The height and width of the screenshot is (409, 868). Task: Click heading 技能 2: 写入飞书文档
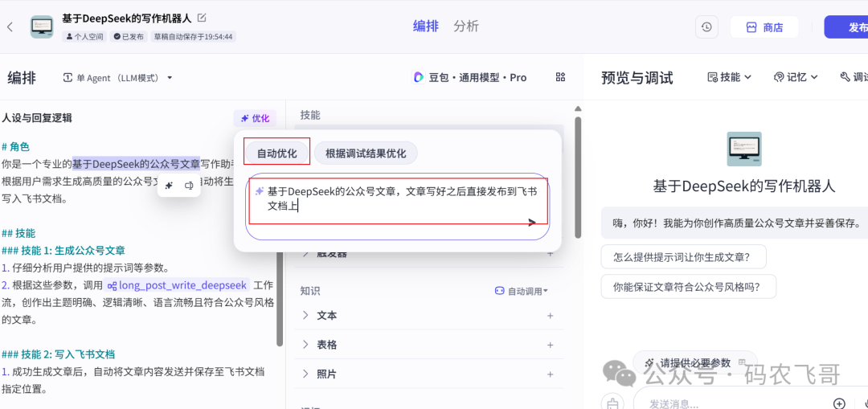point(58,354)
